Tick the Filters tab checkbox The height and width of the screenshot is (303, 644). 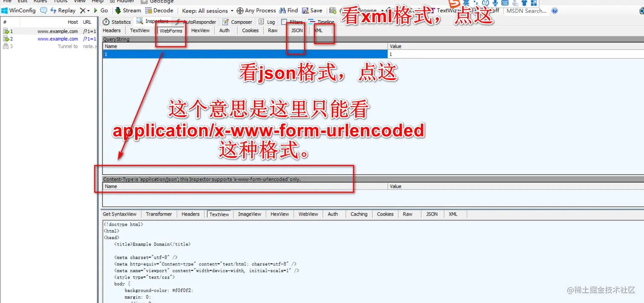point(284,22)
